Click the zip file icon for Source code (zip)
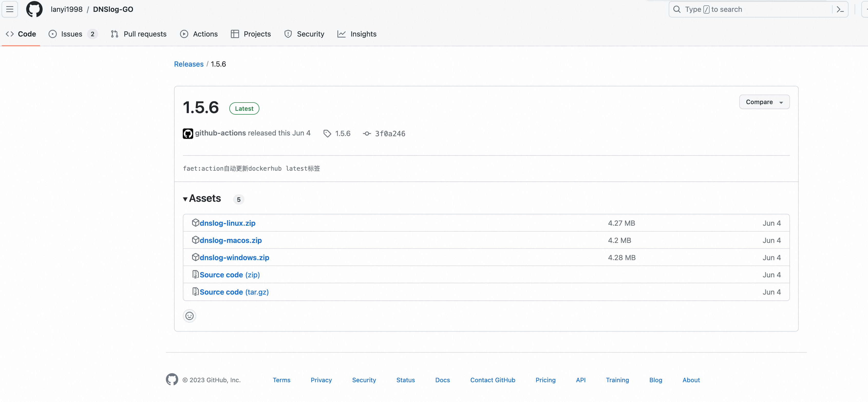868x402 pixels. click(x=195, y=275)
